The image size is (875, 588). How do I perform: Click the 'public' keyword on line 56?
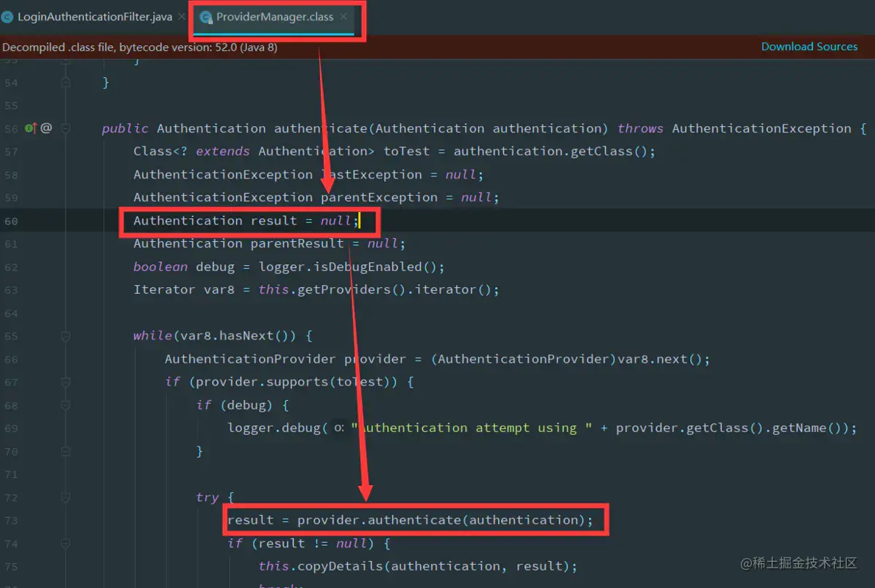(x=125, y=128)
